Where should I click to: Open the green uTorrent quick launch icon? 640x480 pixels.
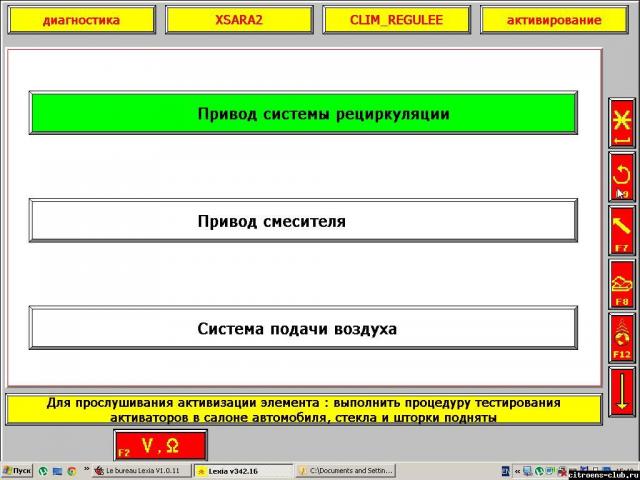point(43,471)
